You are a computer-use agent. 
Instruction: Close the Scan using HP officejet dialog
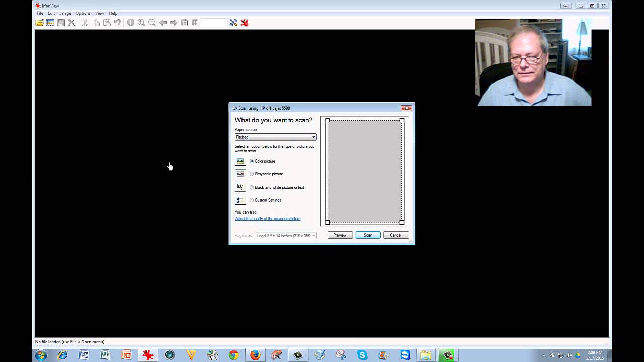[407, 108]
